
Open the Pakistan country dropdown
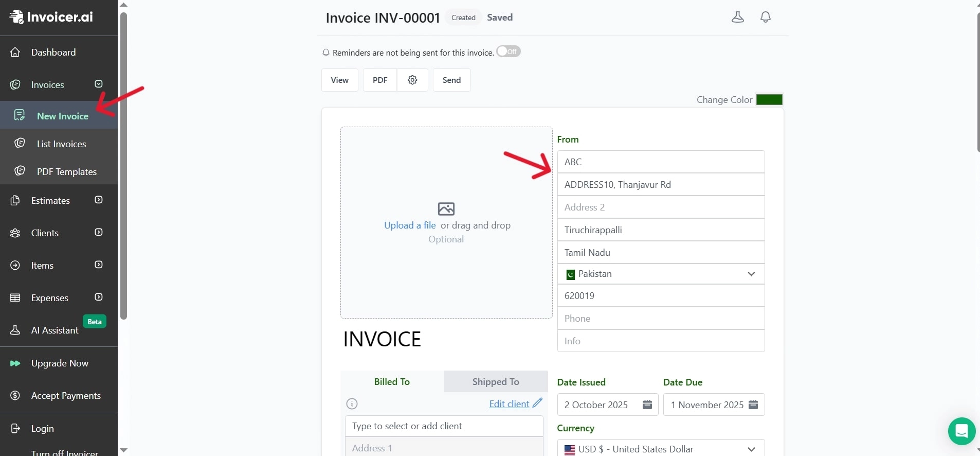(x=661, y=274)
